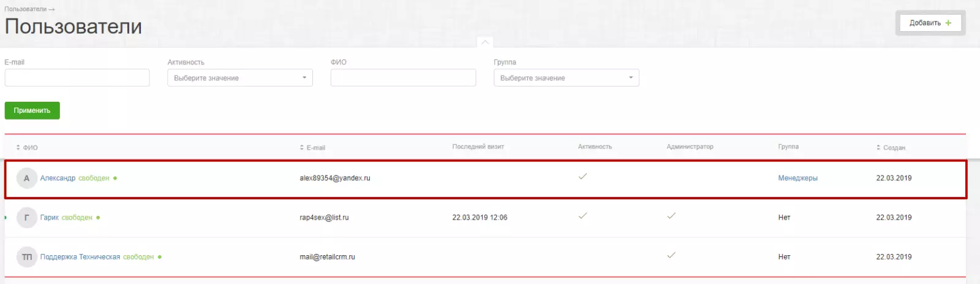Click activity checkmark in Гарик row
The height and width of the screenshot is (284, 980).
click(x=582, y=215)
